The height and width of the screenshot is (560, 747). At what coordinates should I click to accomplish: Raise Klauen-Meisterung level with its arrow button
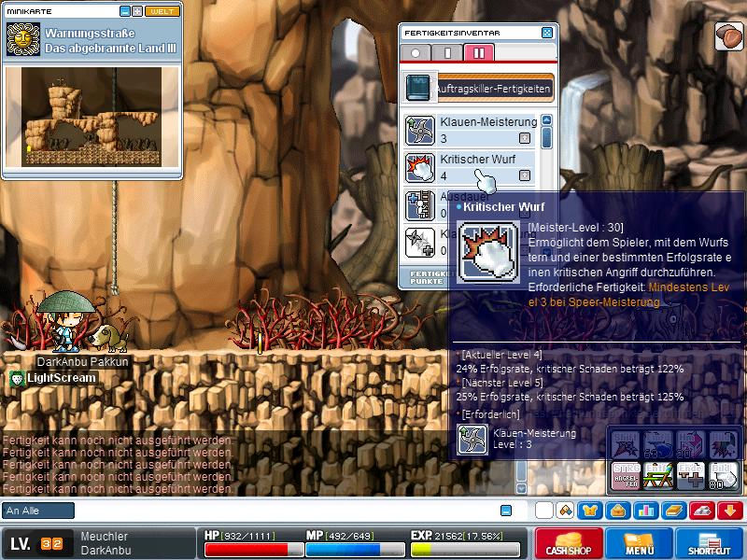coord(525,138)
